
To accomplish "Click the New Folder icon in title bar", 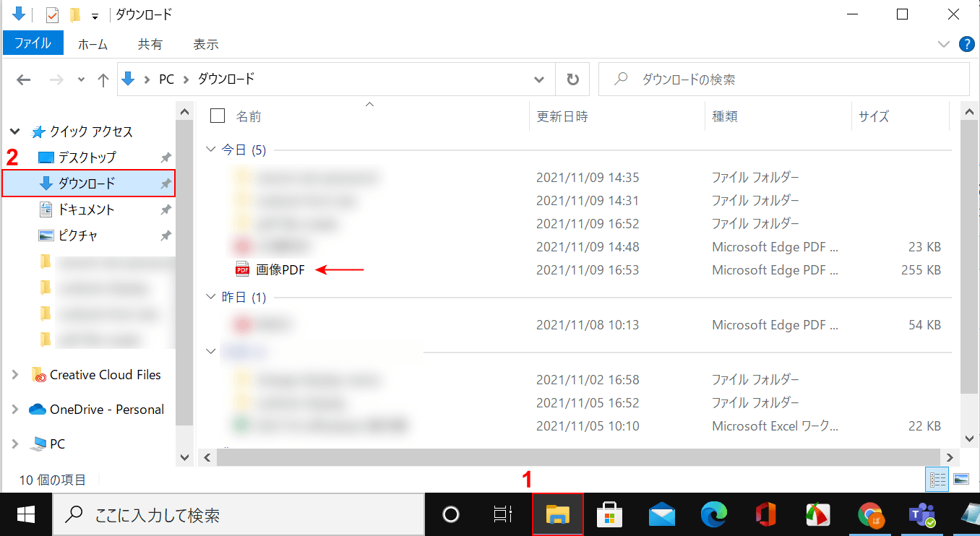I will pyautogui.click(x=74, y=14).
